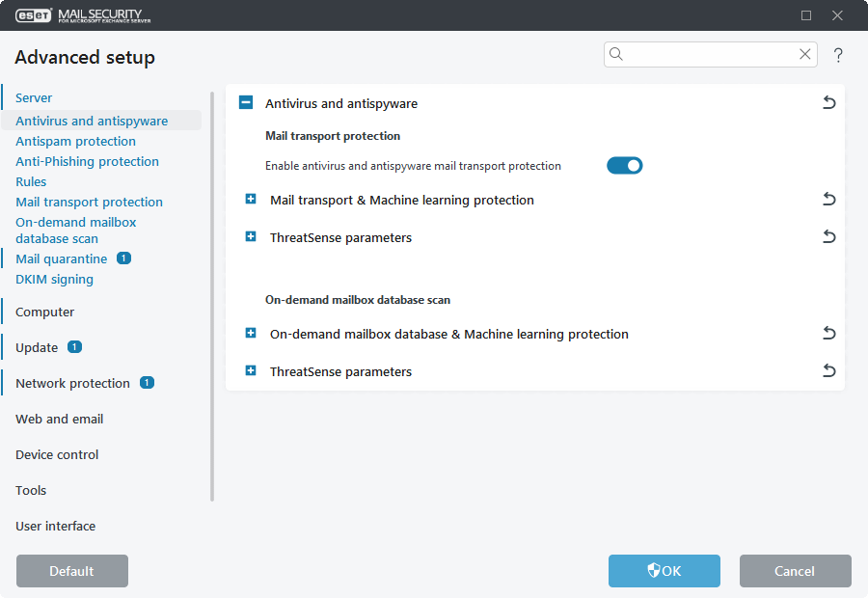Revert Antivirus and antispyware settings to default
The height and width of the screenshot is (598, 868).
pyautogui.click(x=828, y=102)
